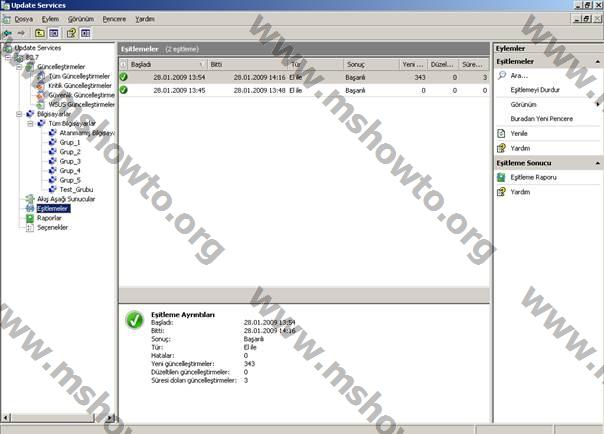
Task: Collapse the Eşitleme Sonucu actions section
Action: 597,163
